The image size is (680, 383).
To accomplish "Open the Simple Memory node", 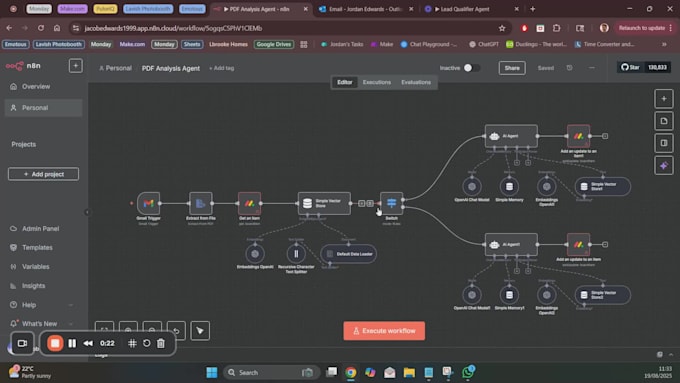I will (x=509, y=187).
